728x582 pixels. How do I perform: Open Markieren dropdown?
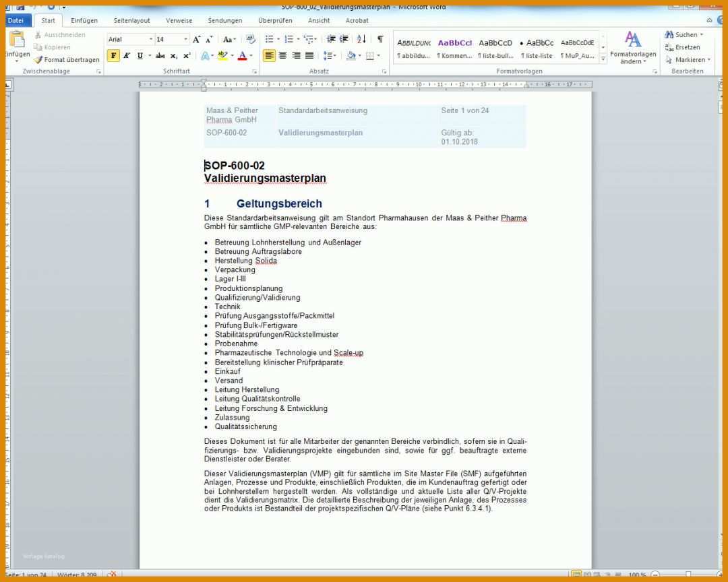[688, 60]
